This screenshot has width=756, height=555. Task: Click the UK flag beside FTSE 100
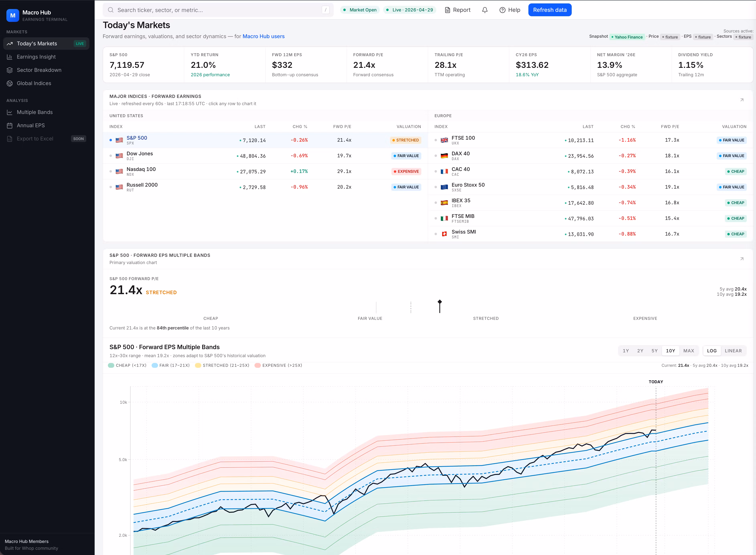tap(444, 140)
